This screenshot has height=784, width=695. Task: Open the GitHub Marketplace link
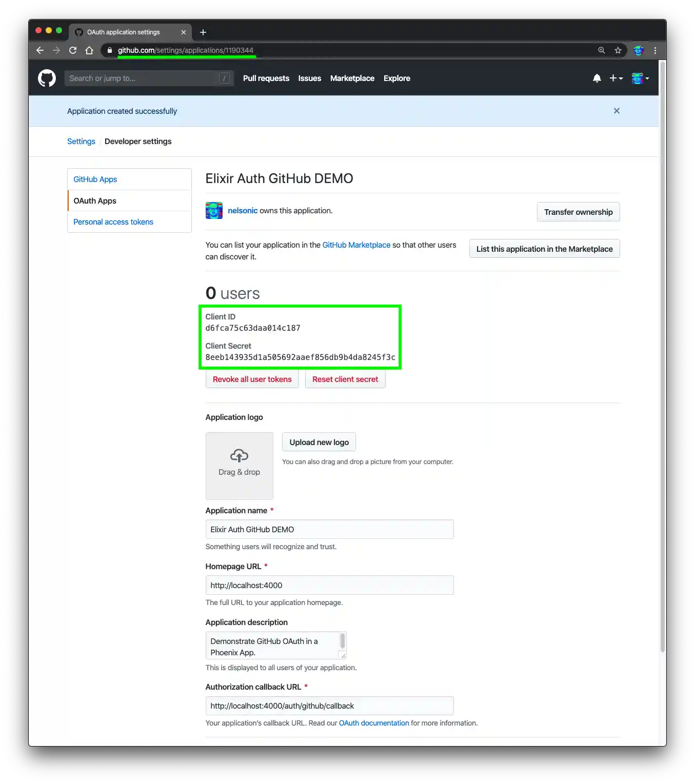click(356, 245)
